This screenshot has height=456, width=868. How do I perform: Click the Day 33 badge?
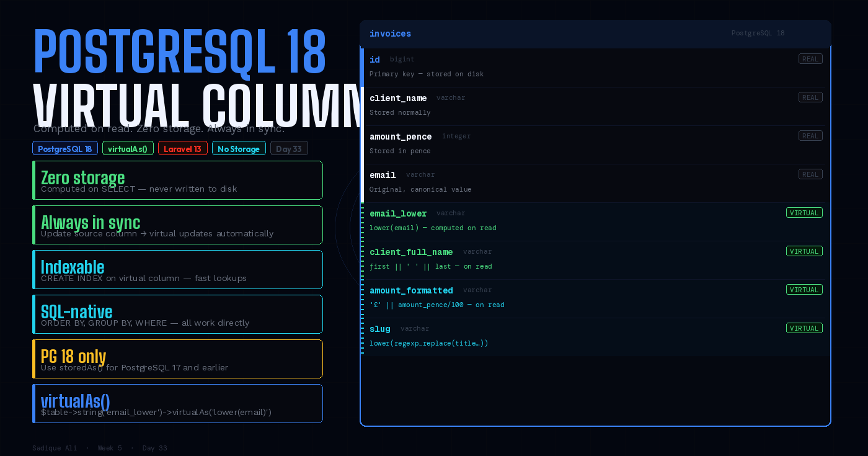[x=289, y=148]
